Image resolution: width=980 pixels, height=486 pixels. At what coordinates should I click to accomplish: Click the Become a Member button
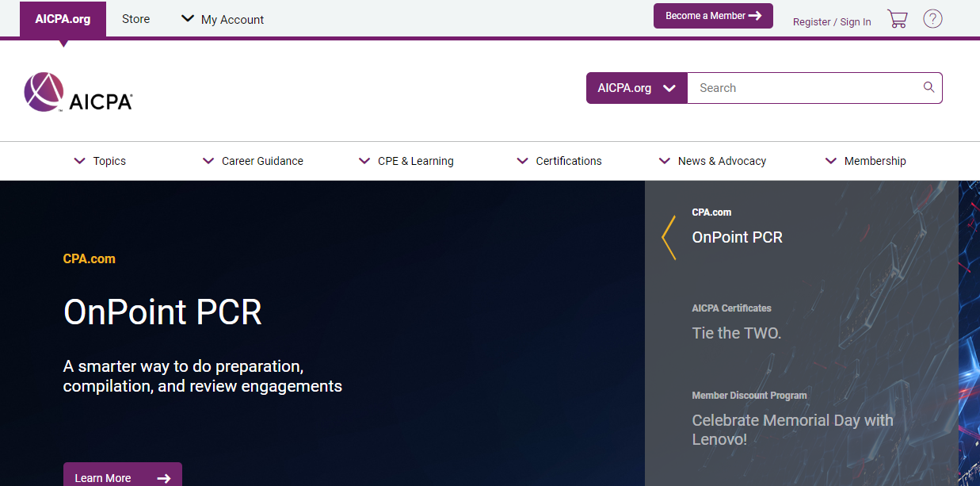(712, 15)
